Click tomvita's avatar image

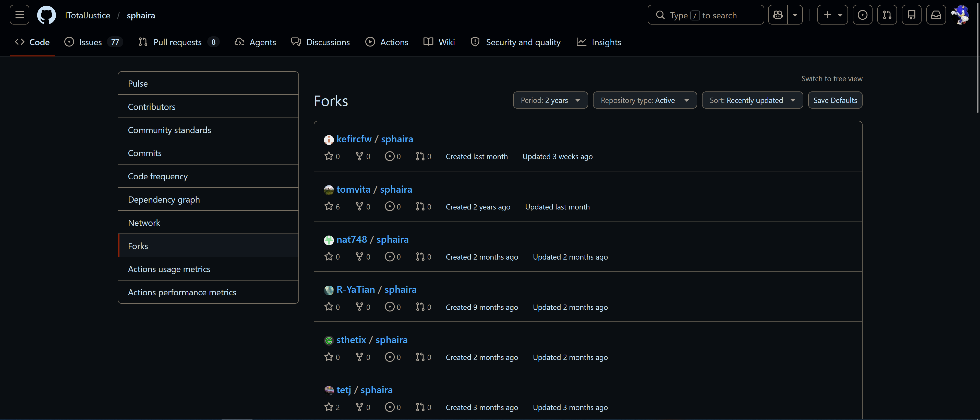[329, 190]
